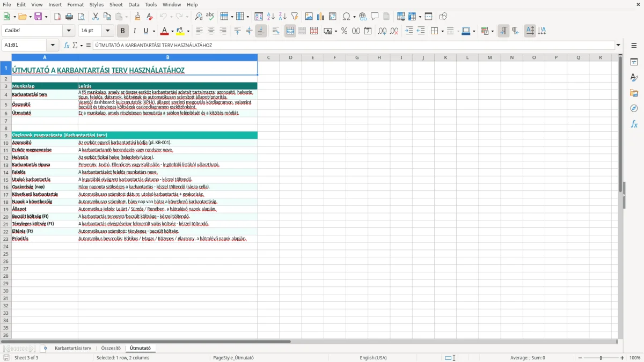The height and width of the screenshot is (362, 644).
Task: Click the Export as PDF icon
Action: (x=57, y=17)
